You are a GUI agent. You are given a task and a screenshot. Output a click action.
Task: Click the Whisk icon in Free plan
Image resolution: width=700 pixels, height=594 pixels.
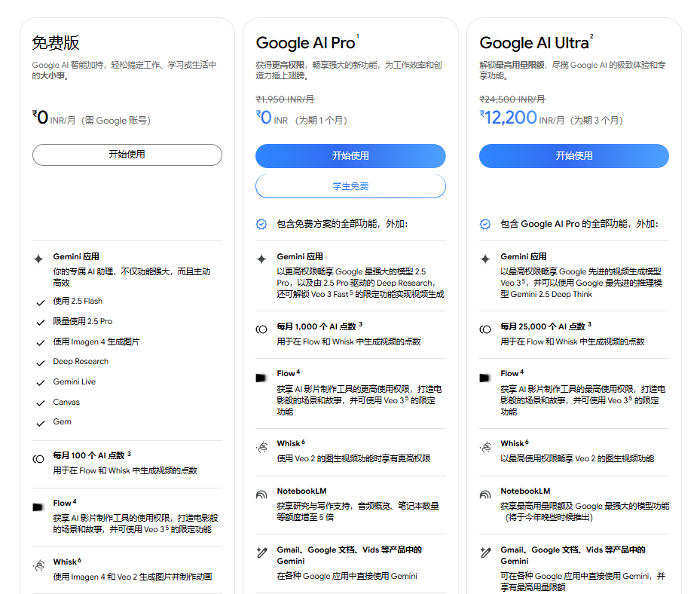click(x=38, y=565)
